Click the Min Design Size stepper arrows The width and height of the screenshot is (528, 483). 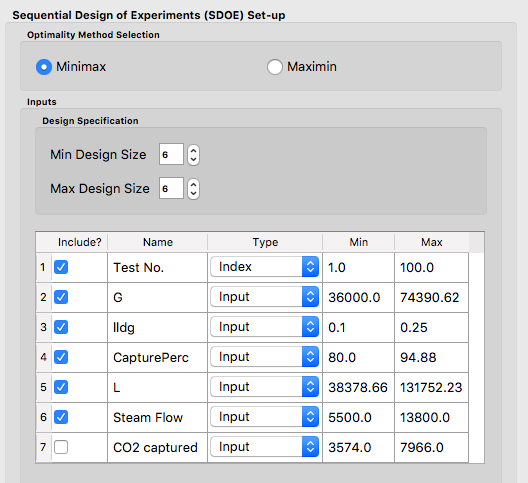[193, 155]
